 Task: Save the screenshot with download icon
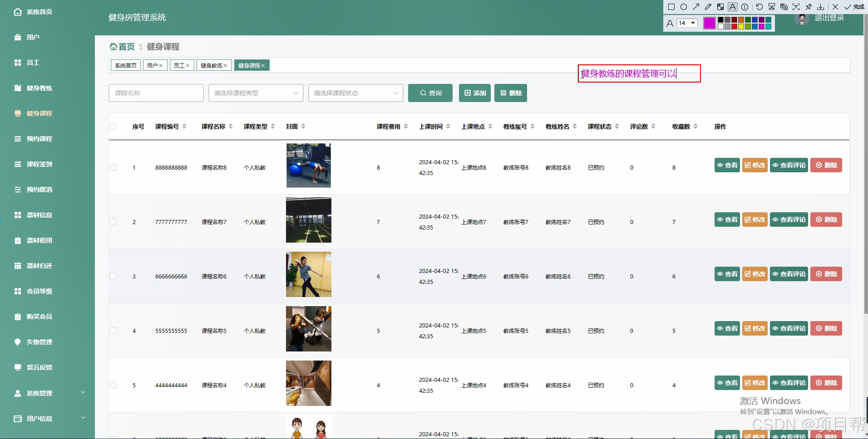tap(821, 7)
